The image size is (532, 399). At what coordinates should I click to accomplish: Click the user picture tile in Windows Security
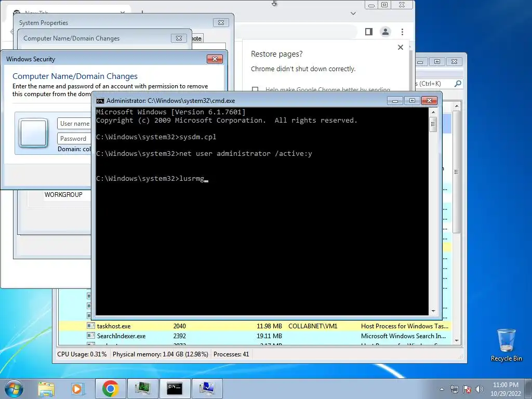click(33, 132)
